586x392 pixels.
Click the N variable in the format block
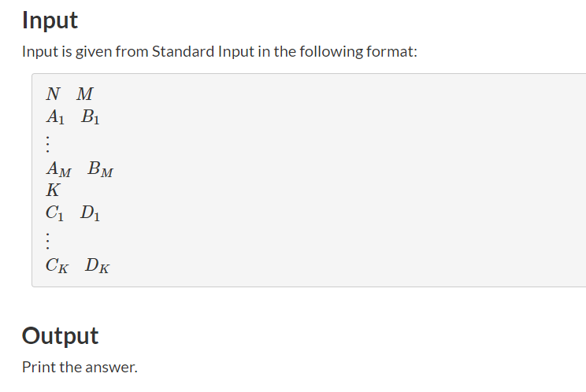coord(53,94)
